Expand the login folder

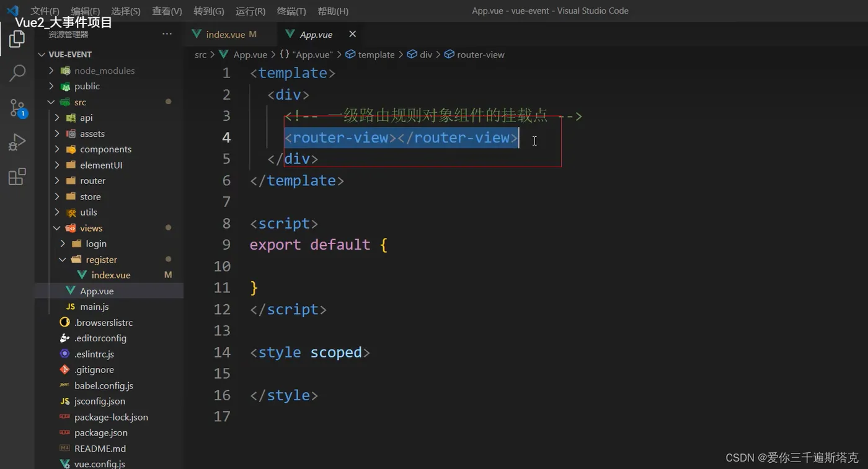pos(109,244)
